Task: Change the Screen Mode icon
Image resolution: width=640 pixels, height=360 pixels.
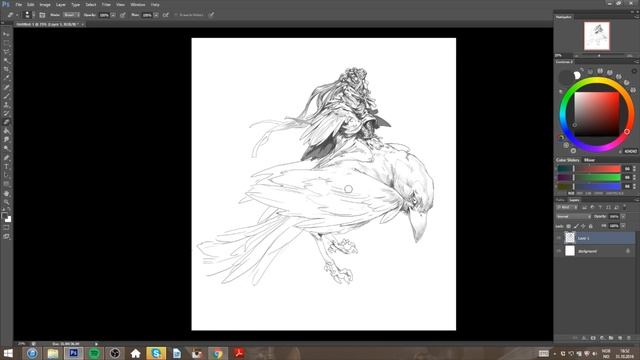Action: (x=7, y=236)
